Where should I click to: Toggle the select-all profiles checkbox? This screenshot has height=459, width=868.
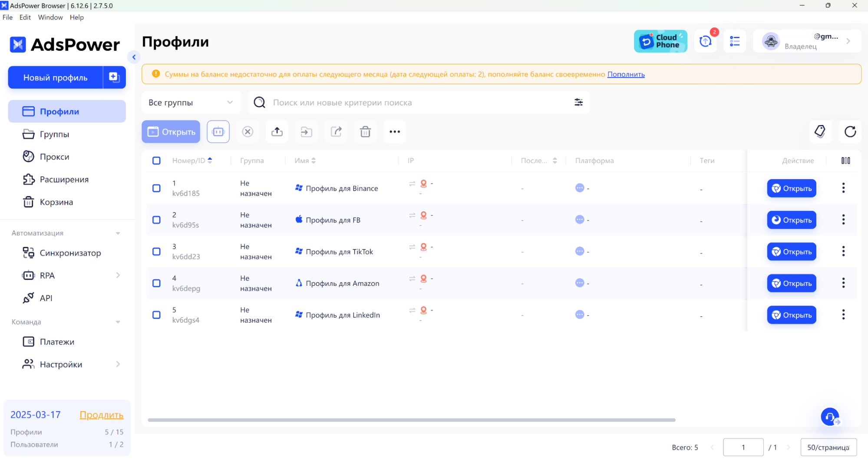[156, 161]
